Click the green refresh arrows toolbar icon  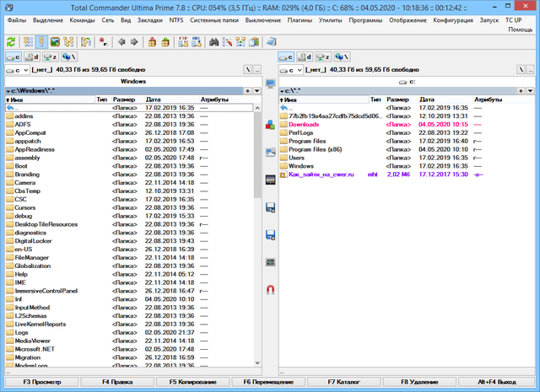click(10, 40)
